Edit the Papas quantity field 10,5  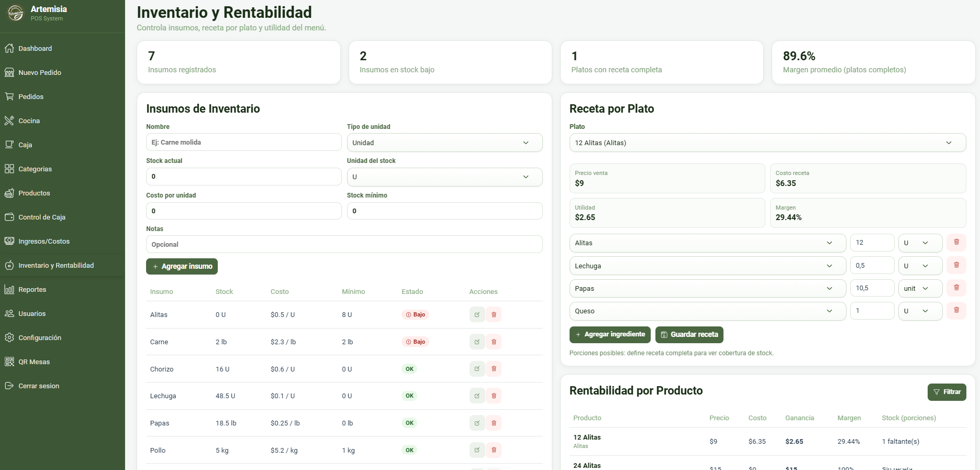[x=872, y=288]
